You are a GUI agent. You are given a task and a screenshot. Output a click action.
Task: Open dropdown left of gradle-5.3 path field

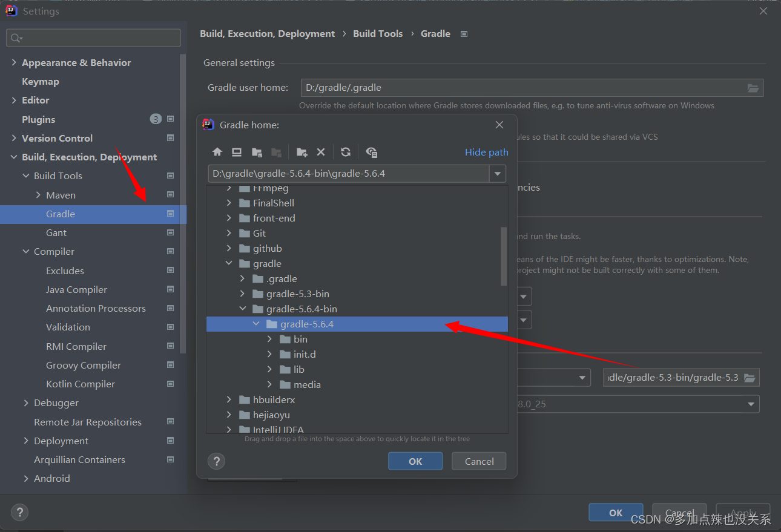[583, 378]
